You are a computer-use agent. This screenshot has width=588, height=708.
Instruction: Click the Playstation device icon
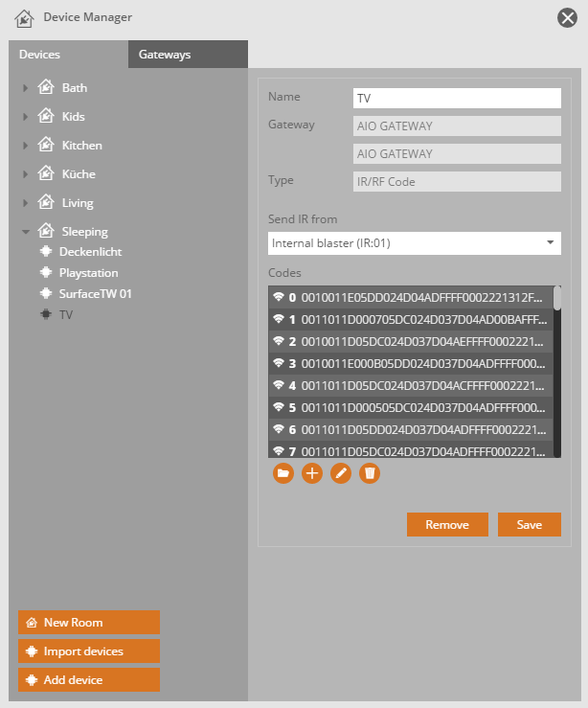45,273
